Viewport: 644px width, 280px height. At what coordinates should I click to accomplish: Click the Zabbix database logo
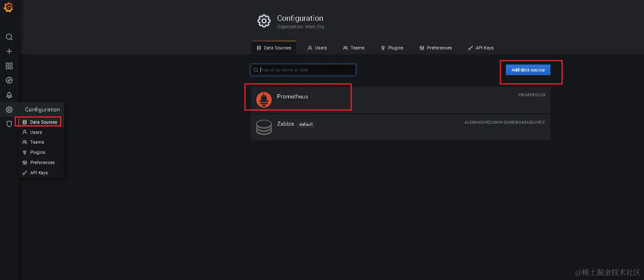264,127
